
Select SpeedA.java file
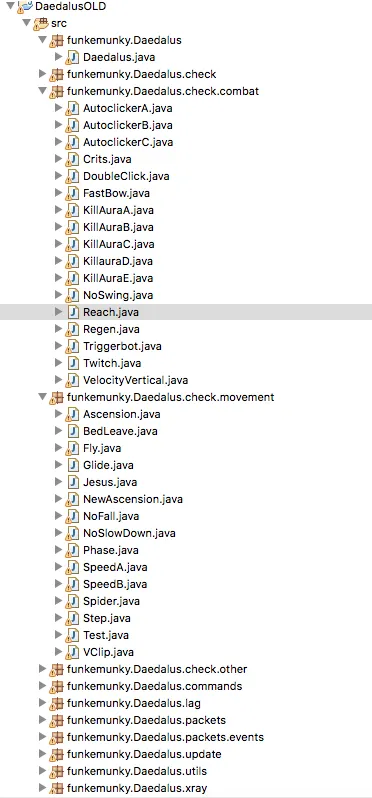click(x=115, y=567)
